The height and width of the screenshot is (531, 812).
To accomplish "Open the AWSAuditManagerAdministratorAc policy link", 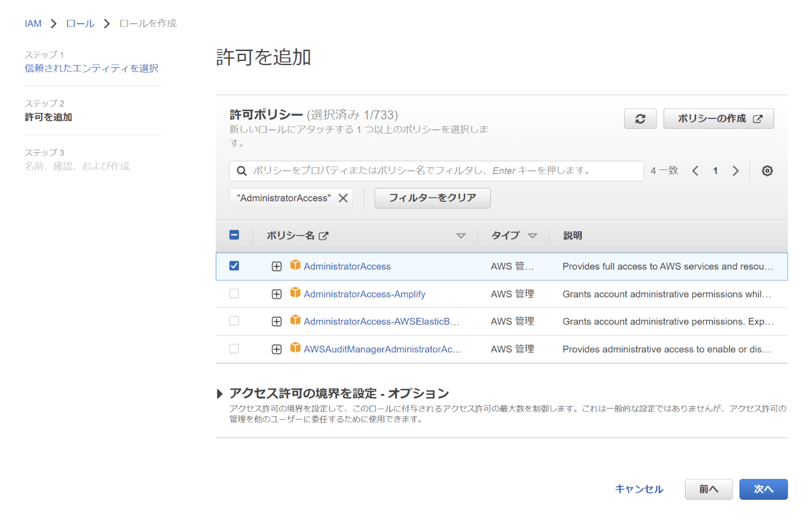I will click(383, 349).
